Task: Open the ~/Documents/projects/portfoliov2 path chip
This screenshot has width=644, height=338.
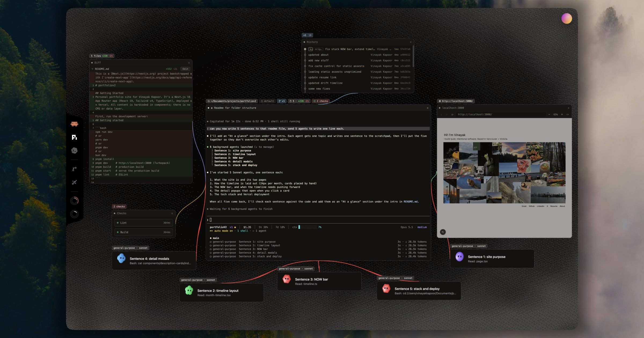Action: point(232,101)
